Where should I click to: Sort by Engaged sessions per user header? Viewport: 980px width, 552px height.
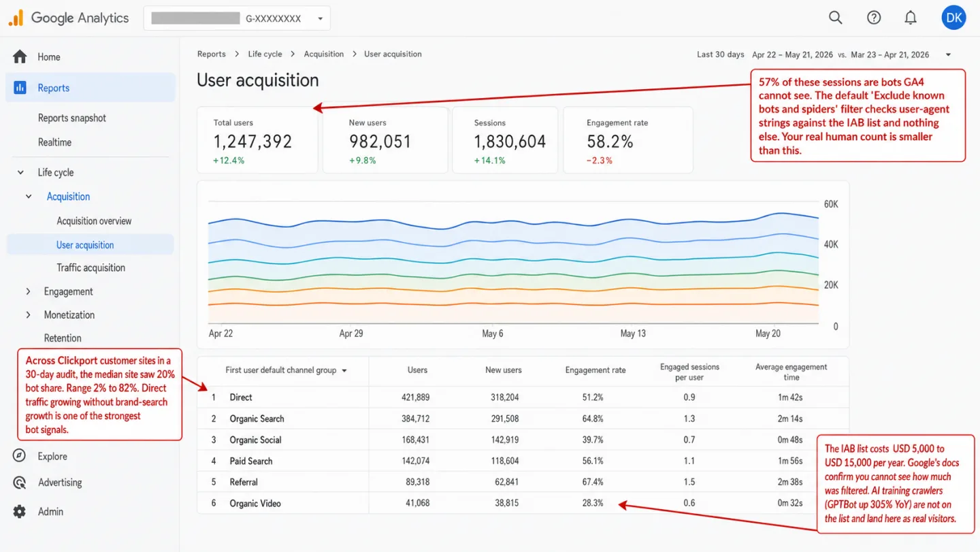pyautogui.click(x=689, y=372)
